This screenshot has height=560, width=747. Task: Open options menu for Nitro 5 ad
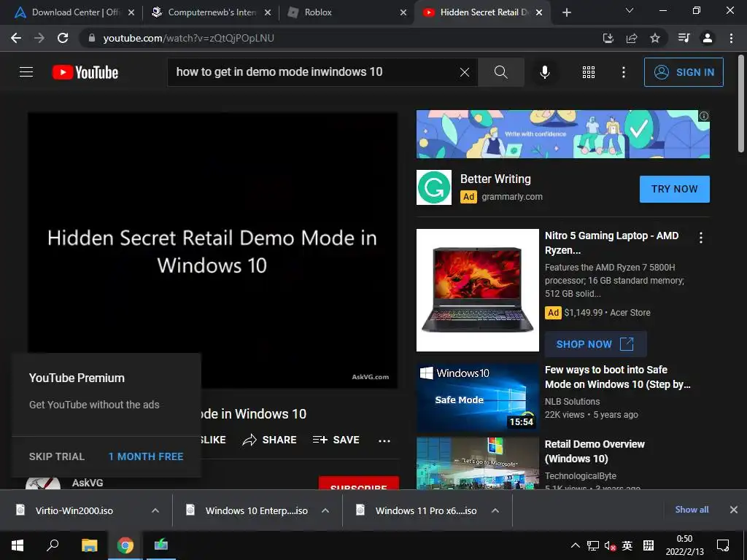(x=701, y=237)
